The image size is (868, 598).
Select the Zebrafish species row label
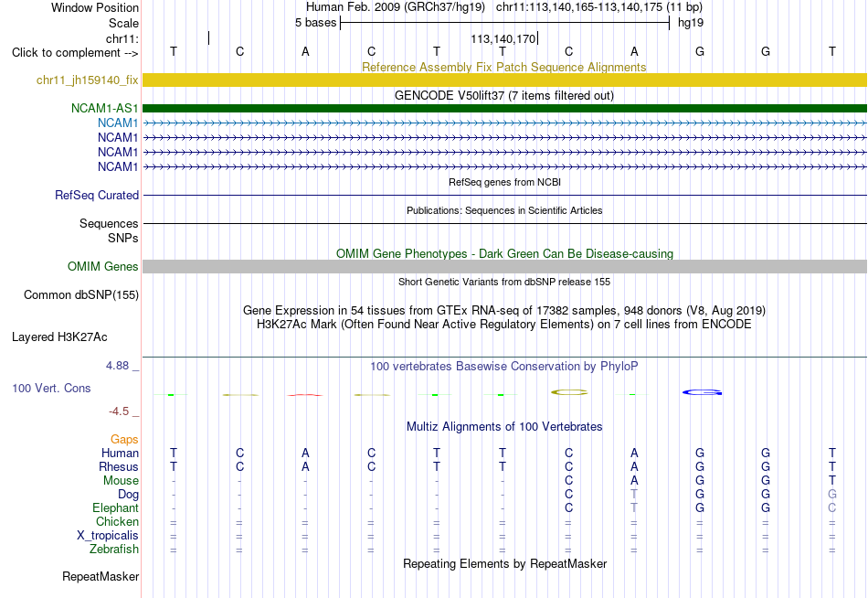[x=114, y=550]
